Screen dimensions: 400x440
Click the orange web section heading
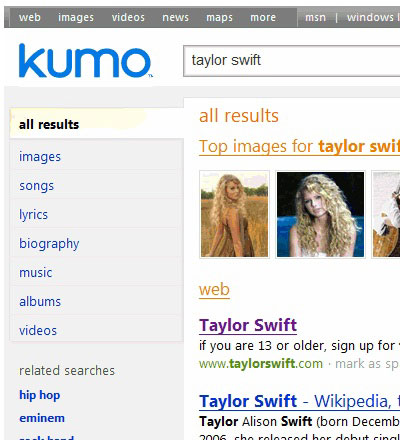(214, 290)
